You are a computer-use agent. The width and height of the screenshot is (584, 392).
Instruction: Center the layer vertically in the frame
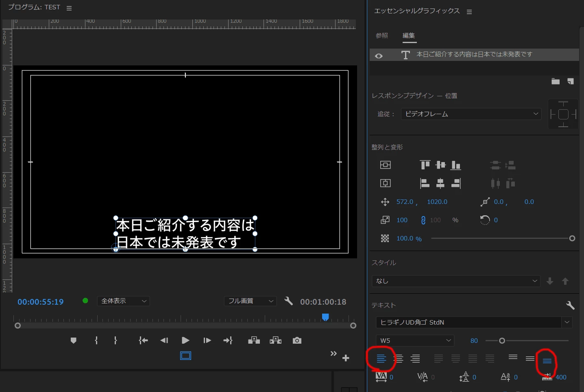(x=385, y=165)
